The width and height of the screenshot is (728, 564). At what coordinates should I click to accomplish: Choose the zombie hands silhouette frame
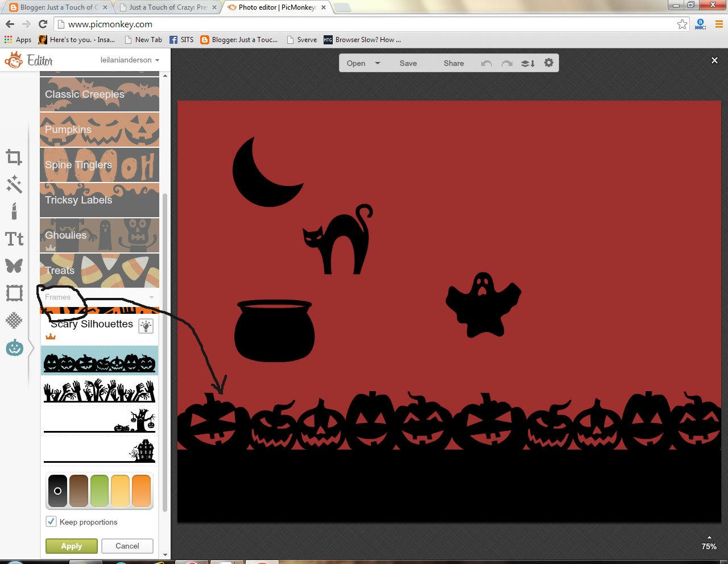point(100,391)
